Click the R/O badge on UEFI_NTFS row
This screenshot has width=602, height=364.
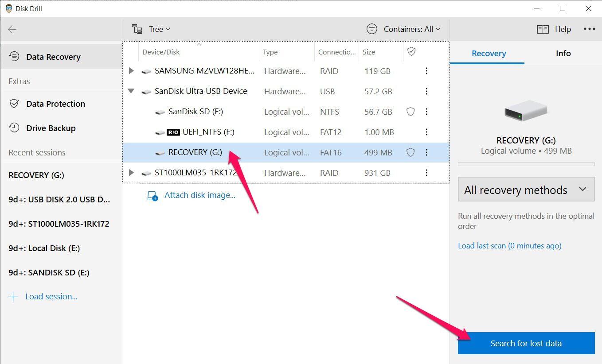point(173,132)
